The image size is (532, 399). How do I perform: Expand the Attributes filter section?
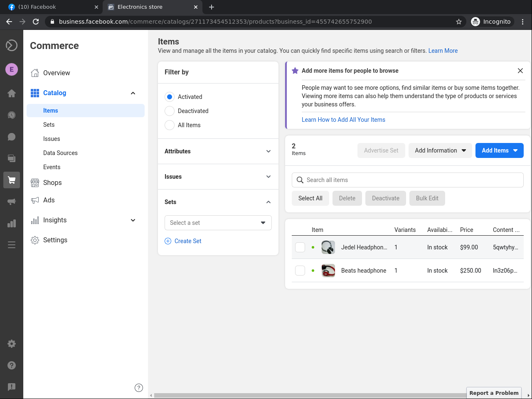click(218, 151)
